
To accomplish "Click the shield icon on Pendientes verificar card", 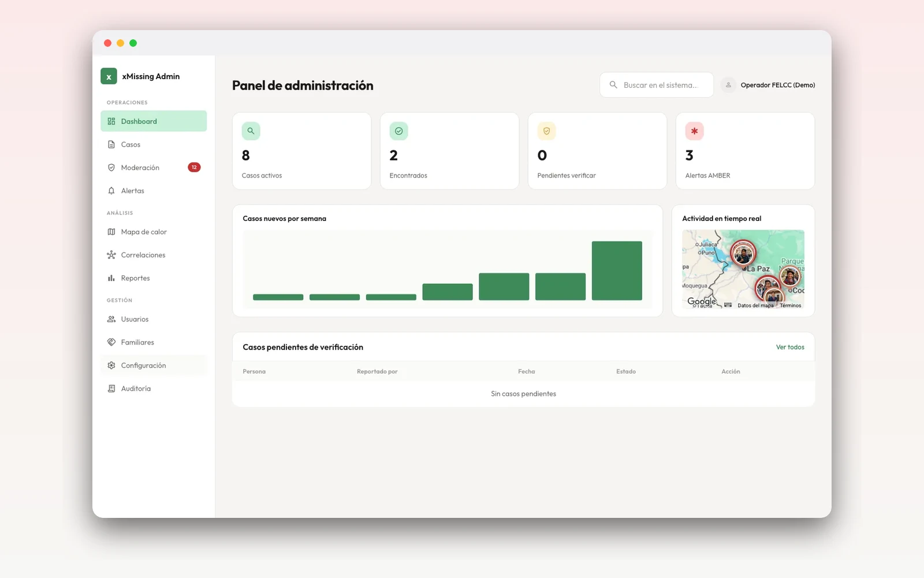I will (546, 131).
